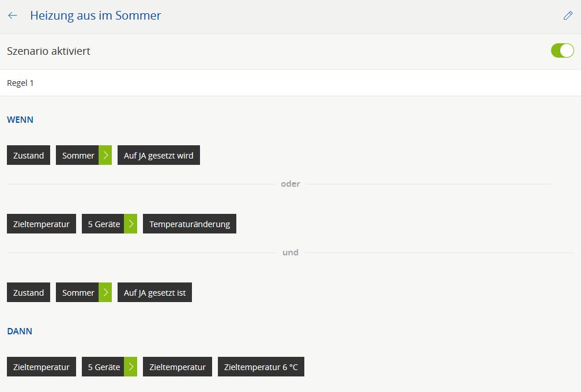Click the Zustand tag below und
Image resolution: width=581 pixels, height=392 pixels.
point(28,292)
